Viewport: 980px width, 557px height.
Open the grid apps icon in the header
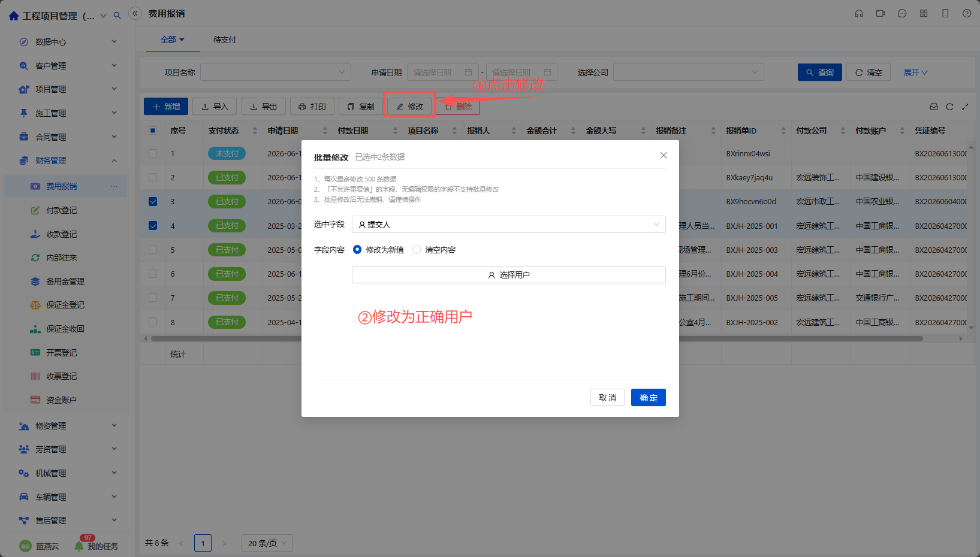point(924,13)
